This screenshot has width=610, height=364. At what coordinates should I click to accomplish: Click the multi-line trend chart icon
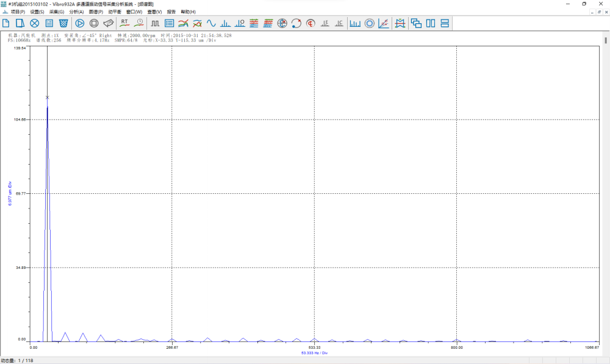[183, 23]
